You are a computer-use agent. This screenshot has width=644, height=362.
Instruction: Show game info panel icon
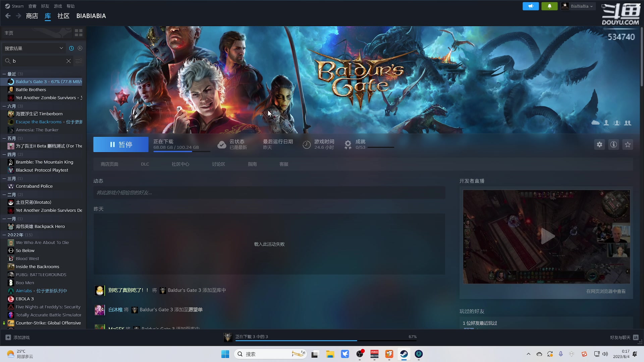613,144
